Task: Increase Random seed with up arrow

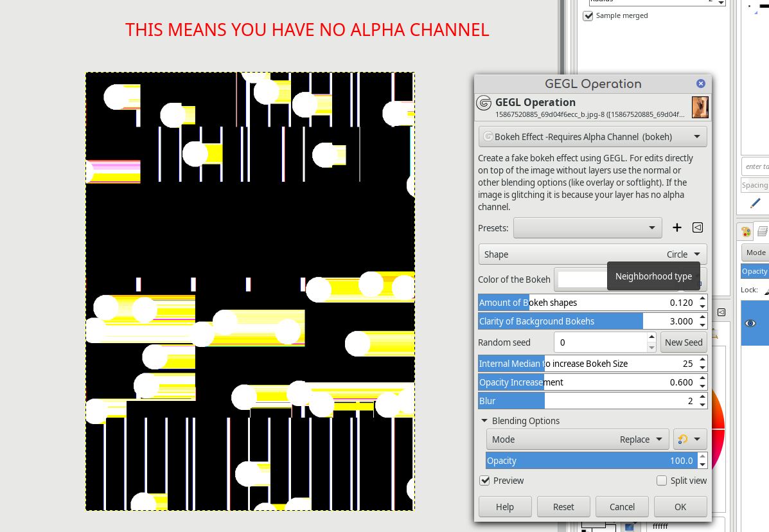Action: [x=651, y=337]
